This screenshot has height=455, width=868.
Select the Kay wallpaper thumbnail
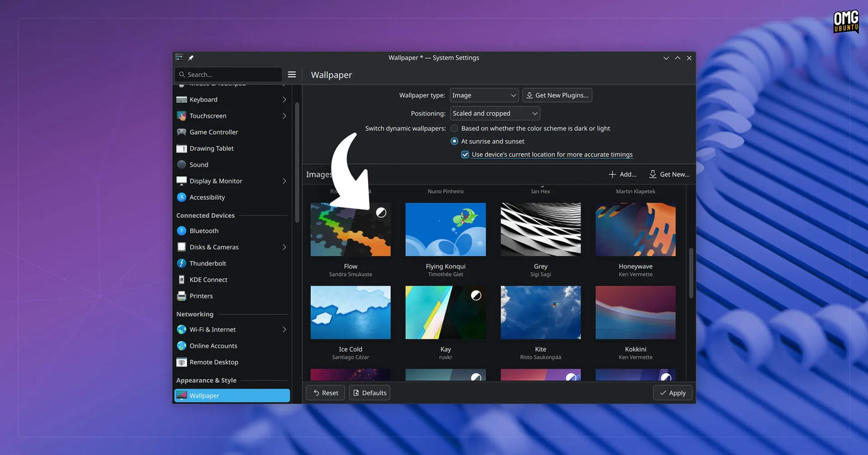pyautogui.click(x=446, y=312)
